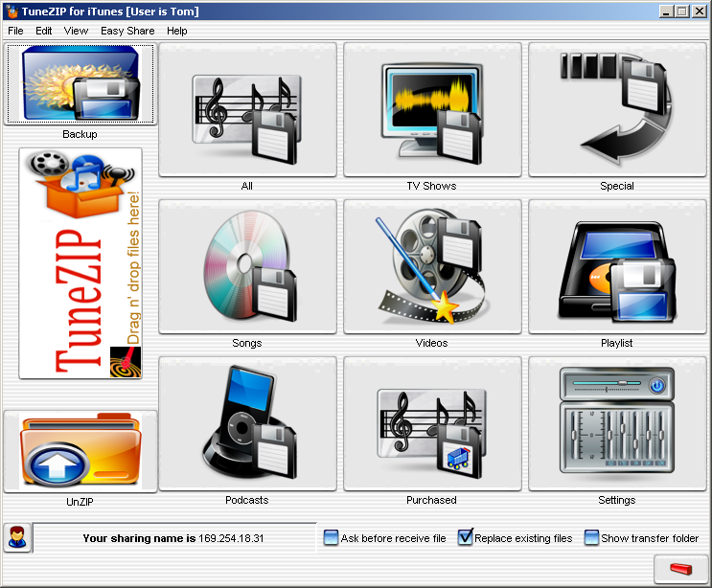The height and width of the screenshot is (588, 712).
Task: Open the View menu
Action: pyautogui.click(x=76, y=31)
